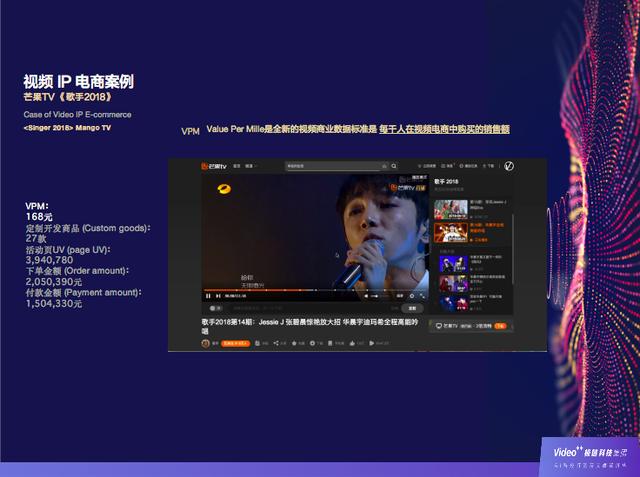Open fifth sidebar clip thumbnail

[x=453, y=303]
